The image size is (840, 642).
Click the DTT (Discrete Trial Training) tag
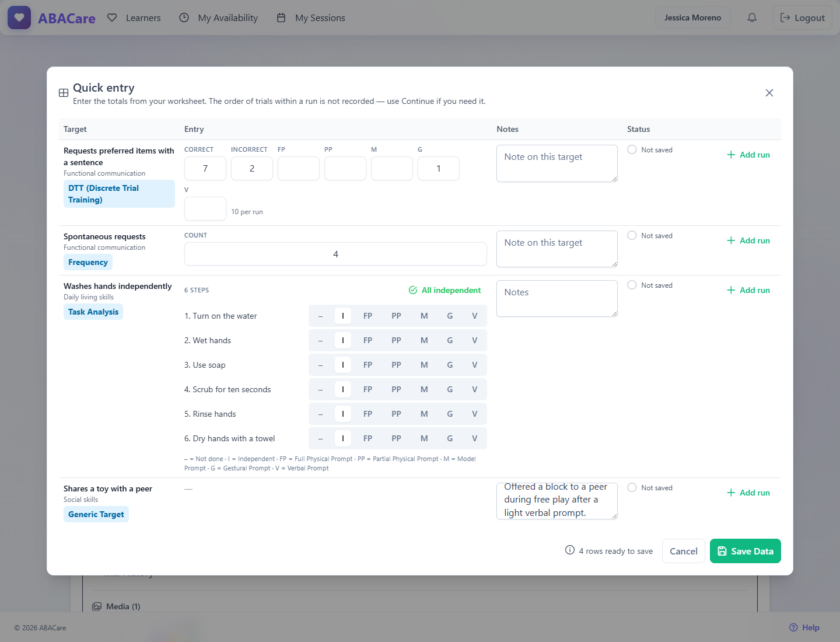click(119, 194)
